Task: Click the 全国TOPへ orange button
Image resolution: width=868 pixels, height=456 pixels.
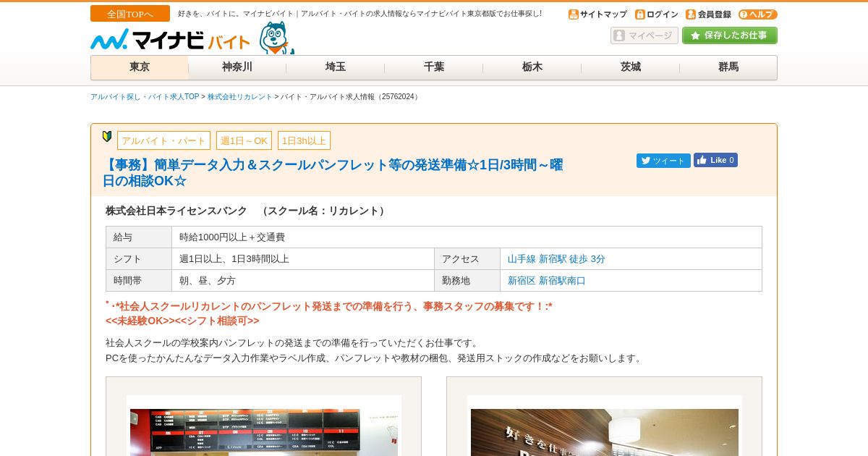Action: [x=130, y=14]
